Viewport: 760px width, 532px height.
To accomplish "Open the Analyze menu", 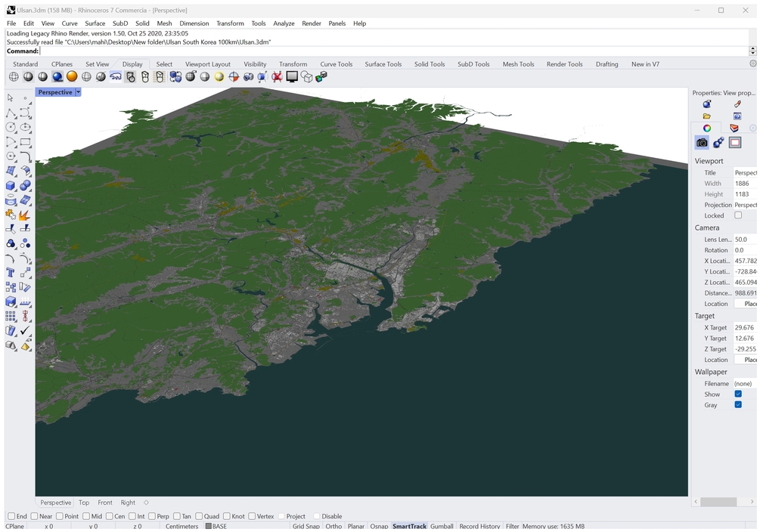I will (284, 23).
